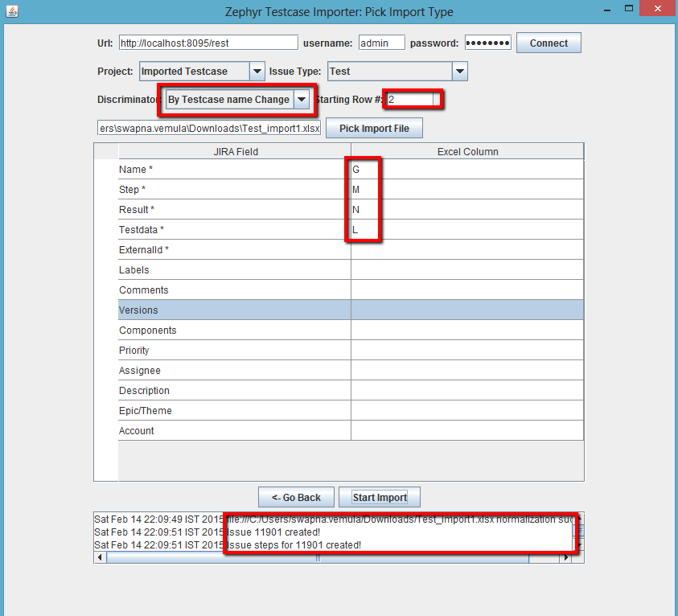Open the Issue Type dropdown showing Test
Screen dimensions: 678x616
[397, 72]
